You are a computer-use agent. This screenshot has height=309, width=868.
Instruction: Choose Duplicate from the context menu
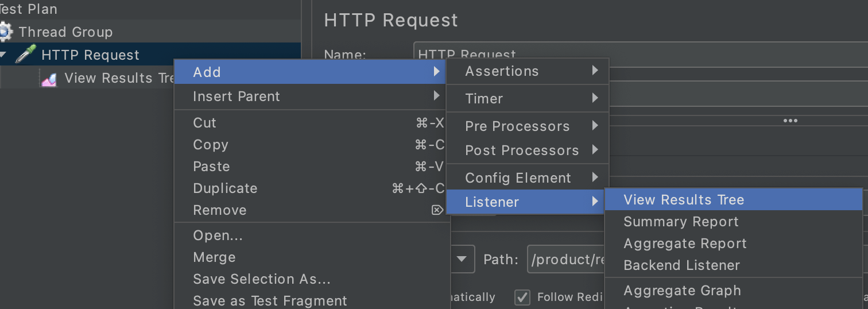click(225, 188)
